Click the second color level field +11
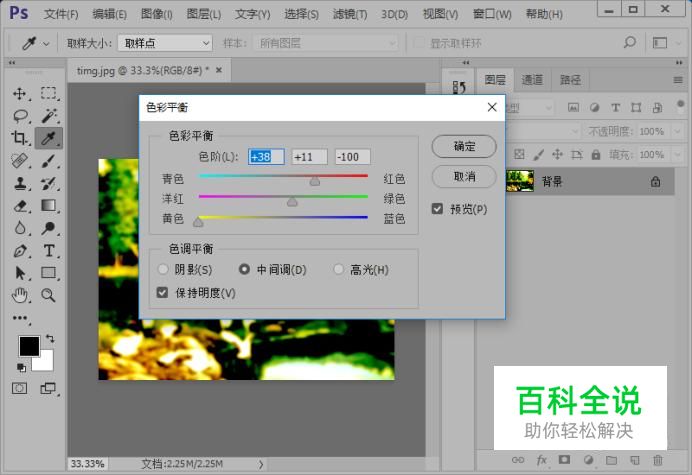The height and width of the screenshot is (475, 692). 309,157
